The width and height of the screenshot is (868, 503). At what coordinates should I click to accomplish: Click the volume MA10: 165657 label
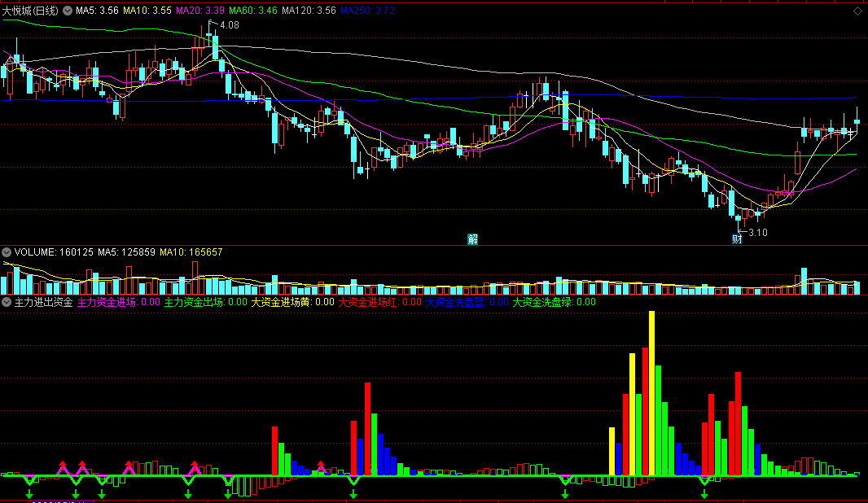[191, 252]
